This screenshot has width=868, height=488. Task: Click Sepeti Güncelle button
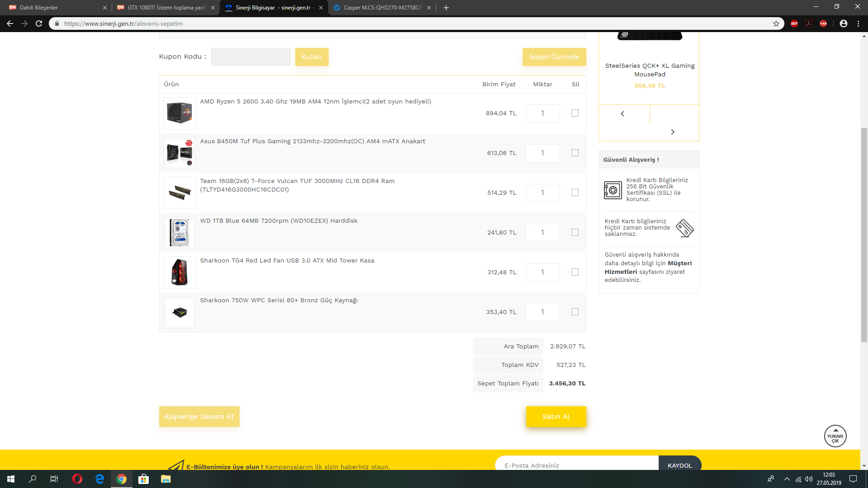(554, 57)
